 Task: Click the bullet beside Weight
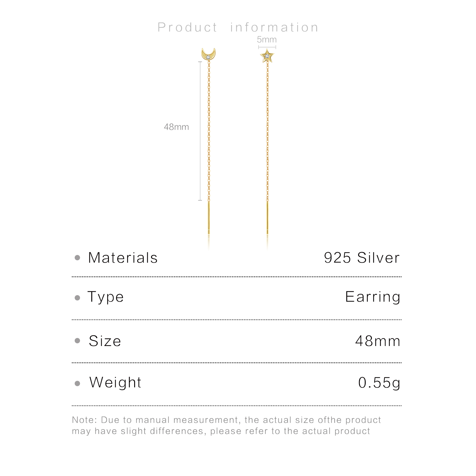77,383
